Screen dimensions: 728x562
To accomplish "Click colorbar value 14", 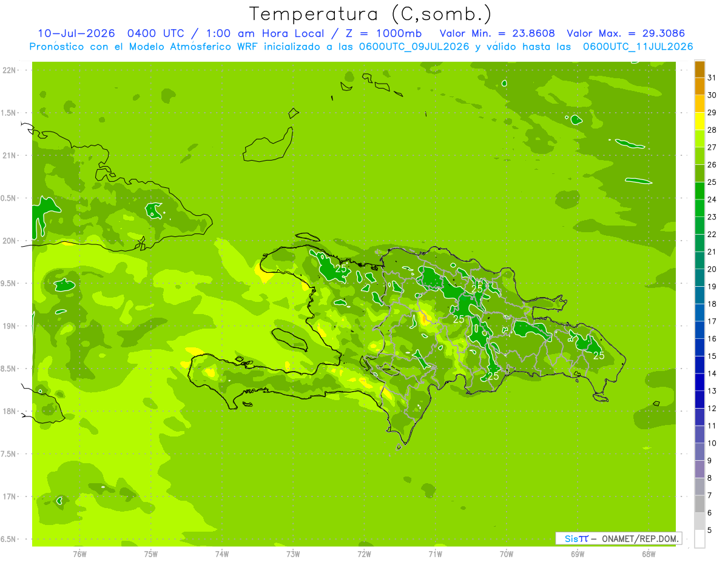I will pos(712,373).
